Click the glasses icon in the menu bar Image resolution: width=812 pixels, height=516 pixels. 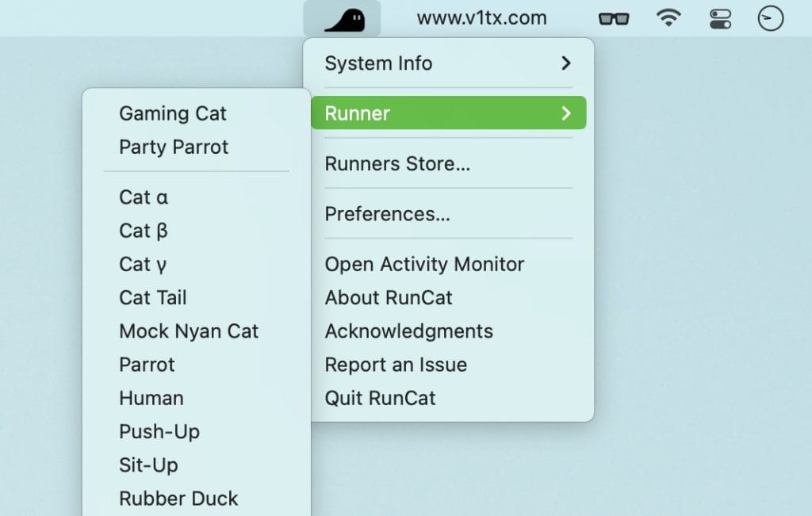pos(614,19)
